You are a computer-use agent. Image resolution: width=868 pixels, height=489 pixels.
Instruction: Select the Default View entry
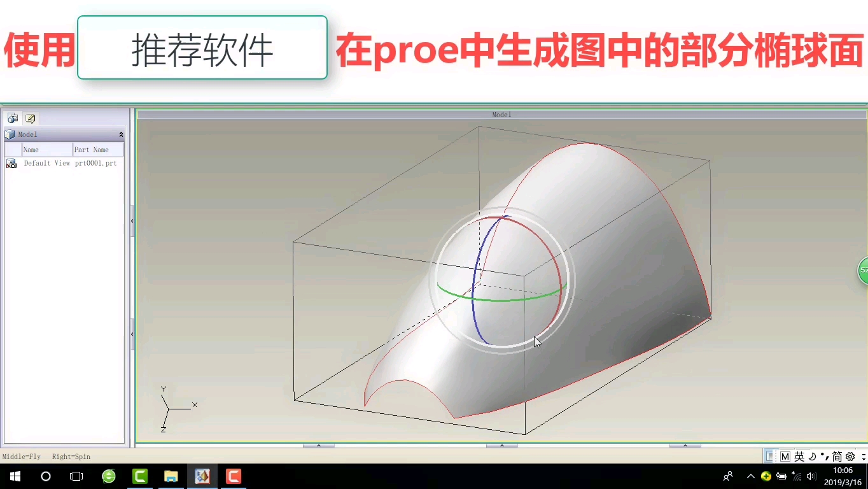click(x=47, y=163)
